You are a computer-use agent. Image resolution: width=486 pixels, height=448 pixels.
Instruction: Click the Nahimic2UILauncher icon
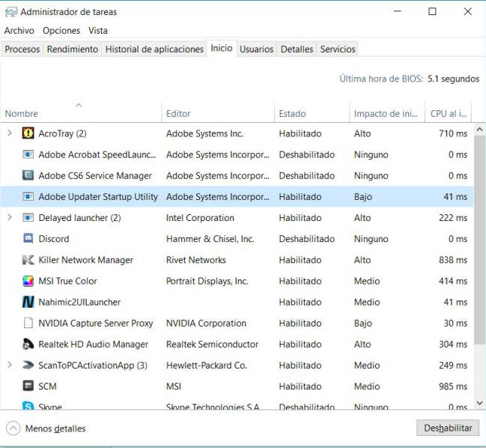click(x=28, y=302)
